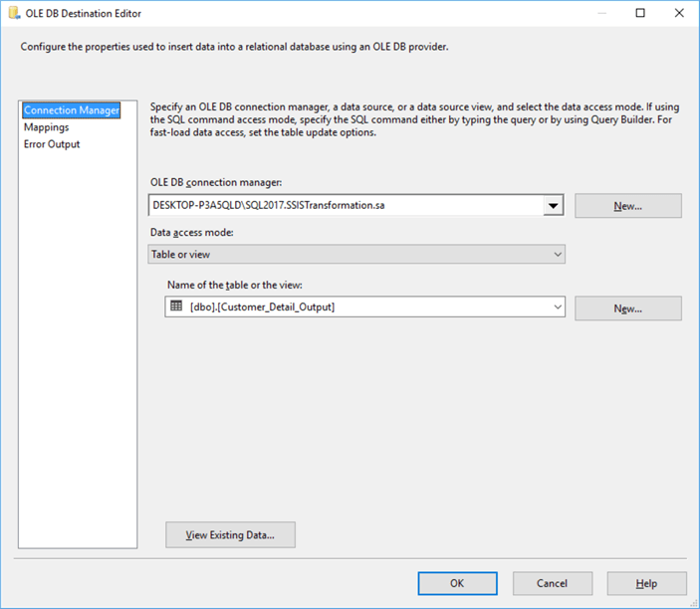
Task: Click the resize grip at dialog corner
Action: pos(693,603)
